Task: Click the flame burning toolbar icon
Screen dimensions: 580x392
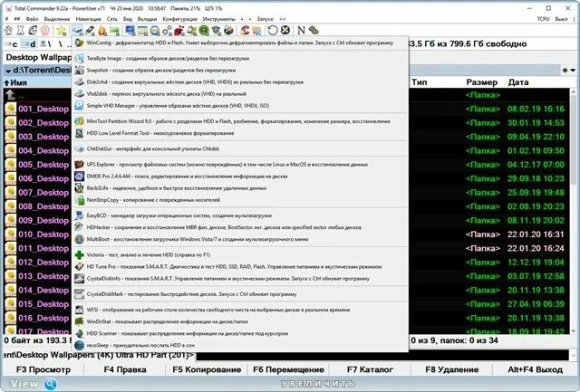Action: tap(102, 30)
